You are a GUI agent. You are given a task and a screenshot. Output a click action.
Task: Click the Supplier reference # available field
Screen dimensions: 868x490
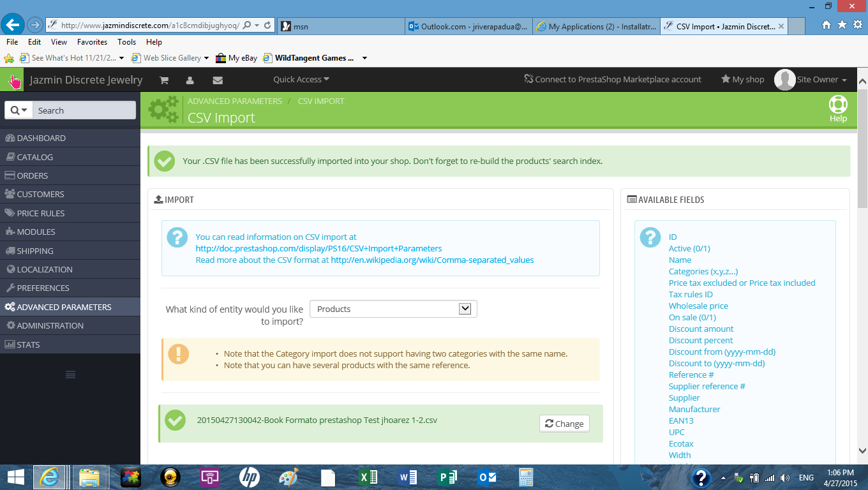pos(707,386)
